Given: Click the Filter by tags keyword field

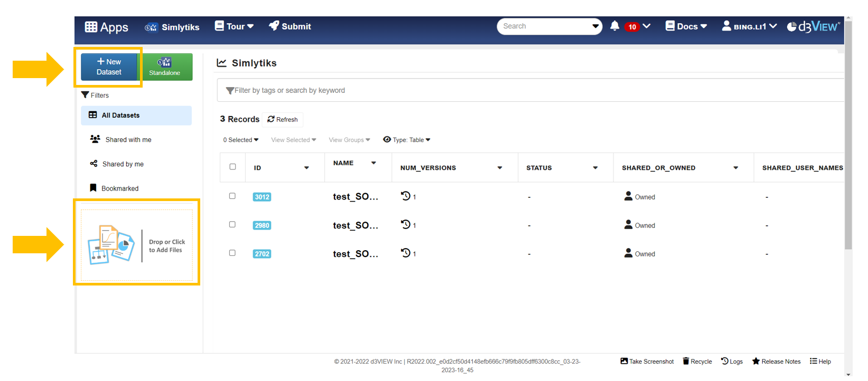Looking at the screenshot, I should (x=530, y=90).
